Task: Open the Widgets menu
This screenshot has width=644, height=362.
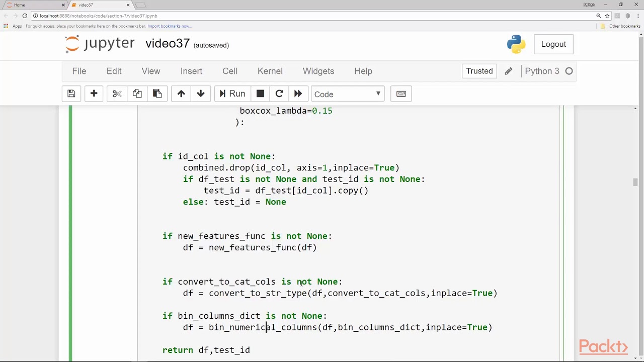Action: coord(318,71)
